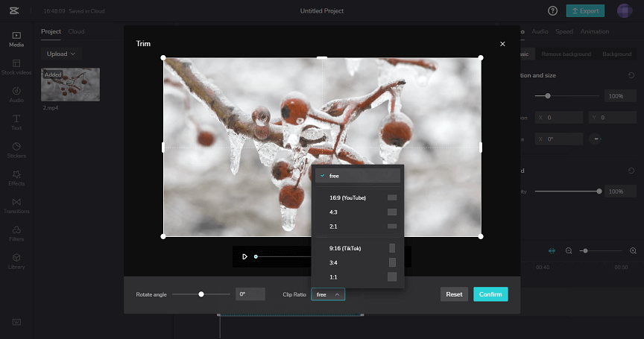Switch to the Animation properties tab

(594, 31)
